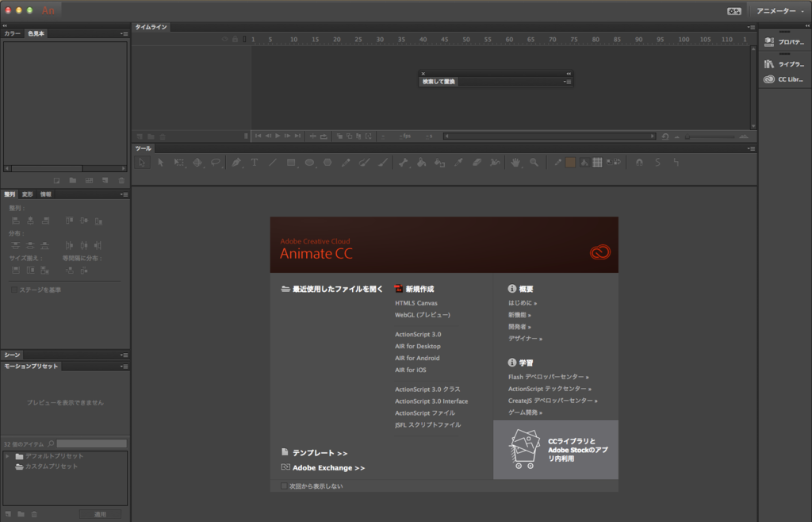Select the Oval tool

coord(309,163)
